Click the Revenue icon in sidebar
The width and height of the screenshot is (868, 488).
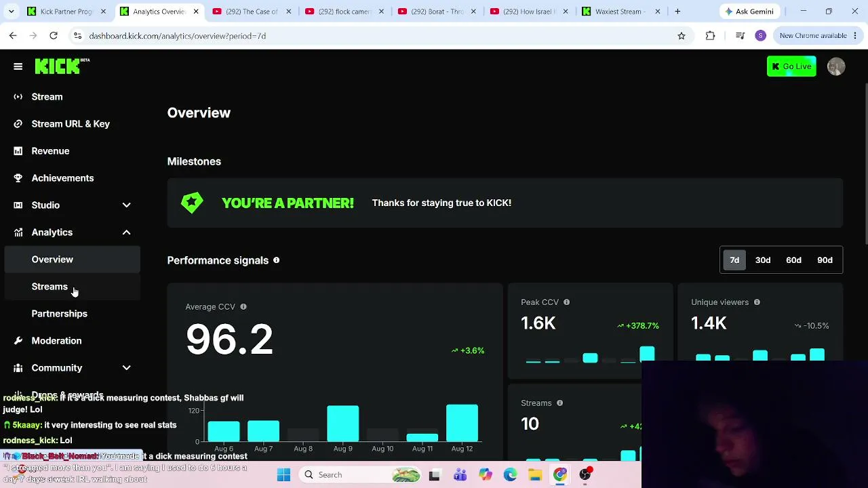[x=18, y=151]
